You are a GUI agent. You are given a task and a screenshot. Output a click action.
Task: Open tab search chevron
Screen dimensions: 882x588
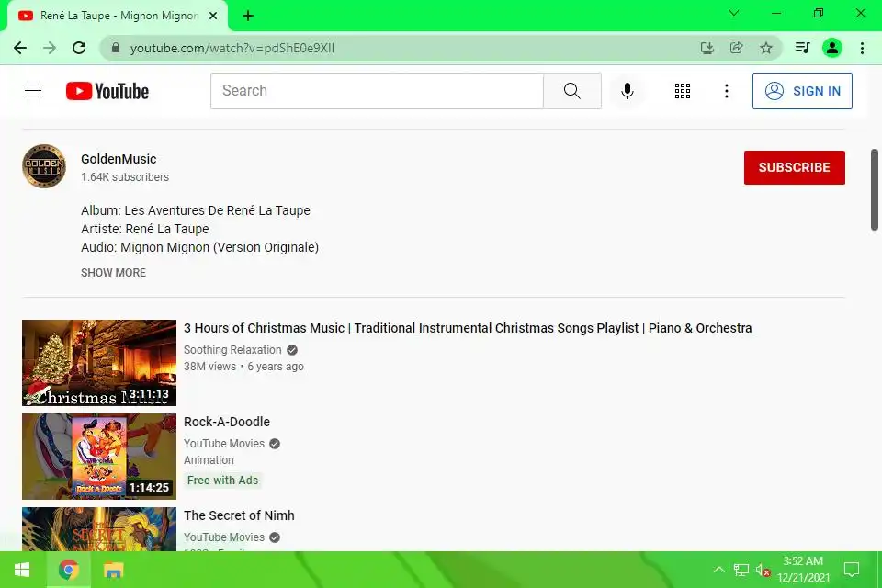pyautogui.click(x=734, y=13)
